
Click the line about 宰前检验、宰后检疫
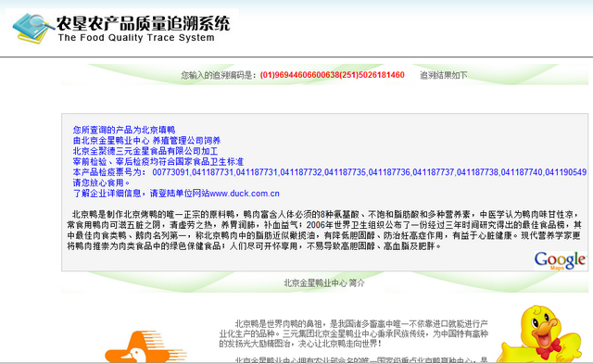pyautogui.click(x=158, y=162)
